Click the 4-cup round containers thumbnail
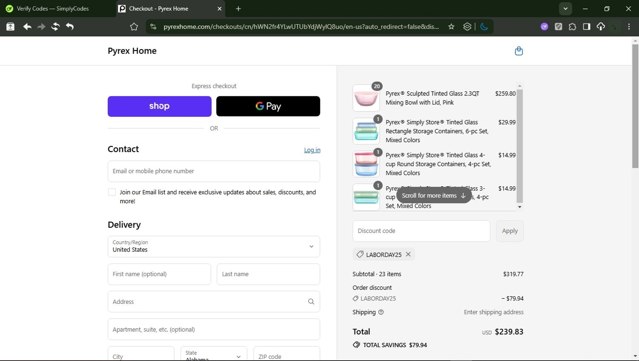639x361 pixels. tap(366, 164)
